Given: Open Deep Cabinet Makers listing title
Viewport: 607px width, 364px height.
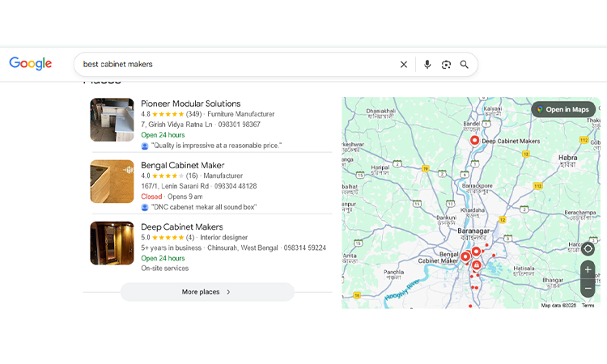Looking at the screenshot, I should [181, 227].
